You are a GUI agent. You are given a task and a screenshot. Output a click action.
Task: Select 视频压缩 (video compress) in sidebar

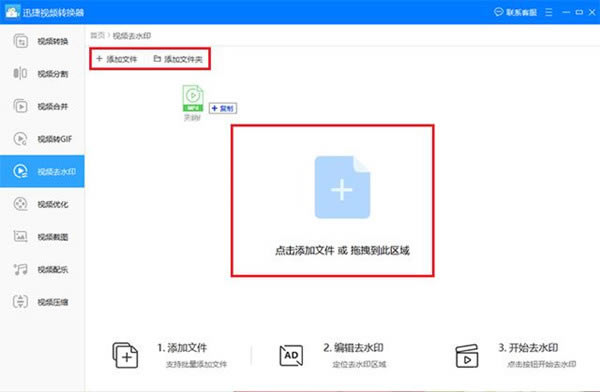tap(42, 302)
